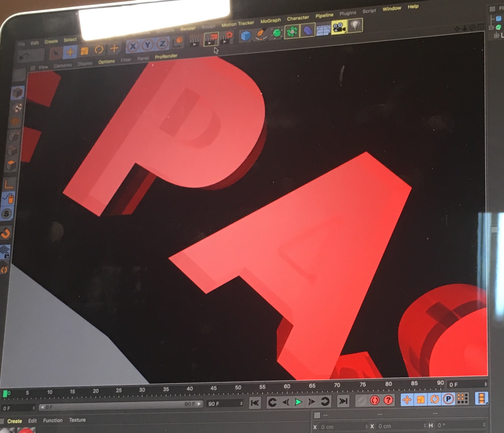Open the MoGraph menu
504x433 pixels.
[x=271, y=21]
